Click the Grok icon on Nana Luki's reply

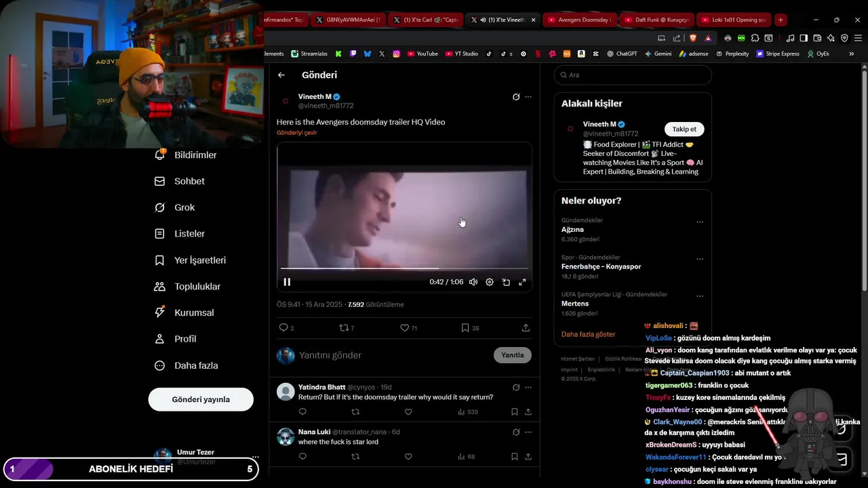click(x=516, y=432)
